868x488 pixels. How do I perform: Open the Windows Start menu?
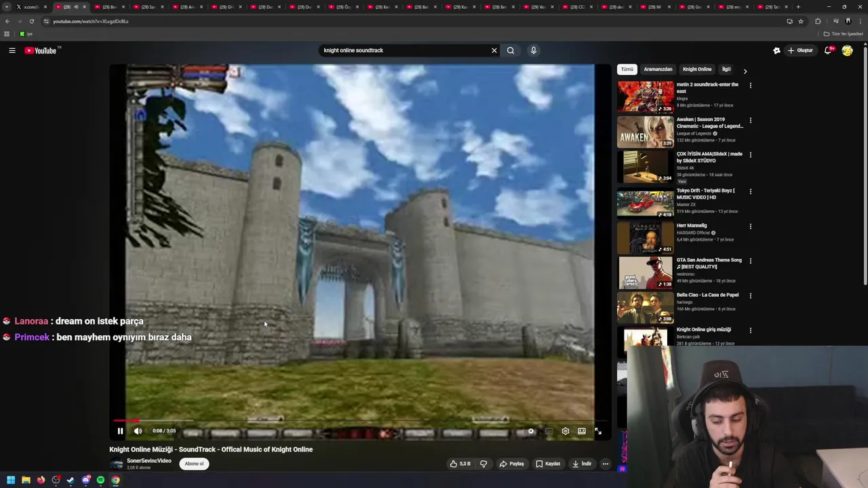pos(10,480)
